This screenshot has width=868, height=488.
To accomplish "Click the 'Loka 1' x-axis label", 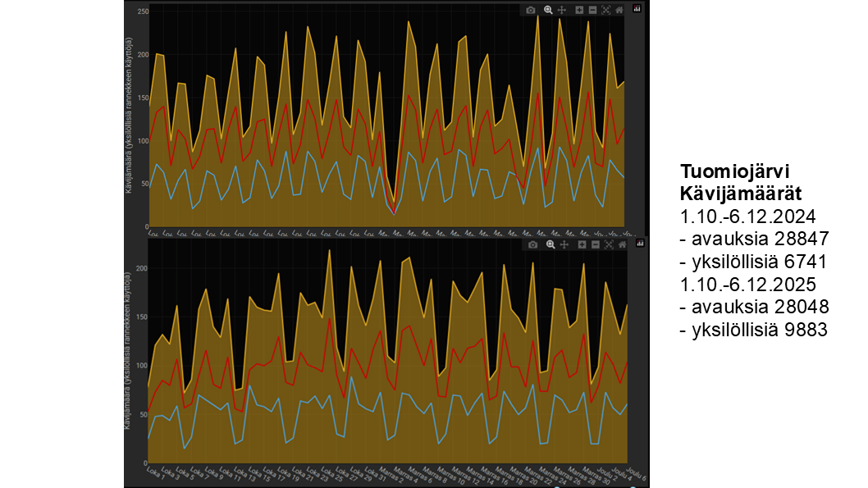I will (x=153, y=474).
